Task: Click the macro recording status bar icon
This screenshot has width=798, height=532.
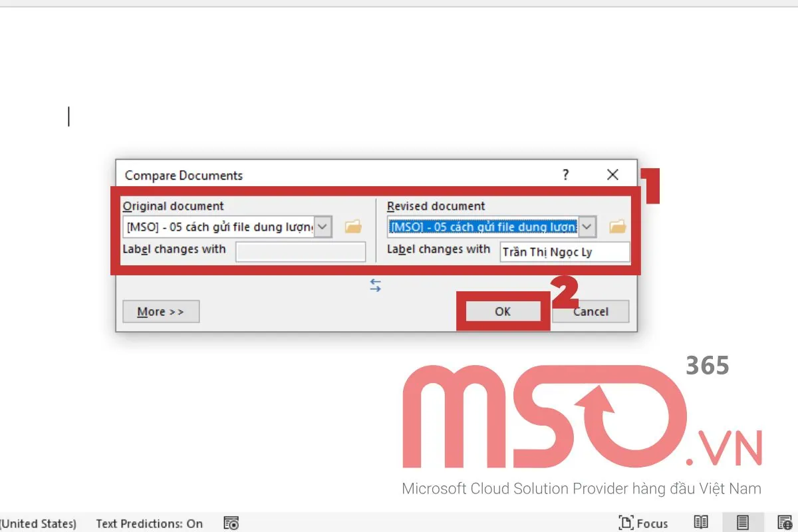Action: 231,523
